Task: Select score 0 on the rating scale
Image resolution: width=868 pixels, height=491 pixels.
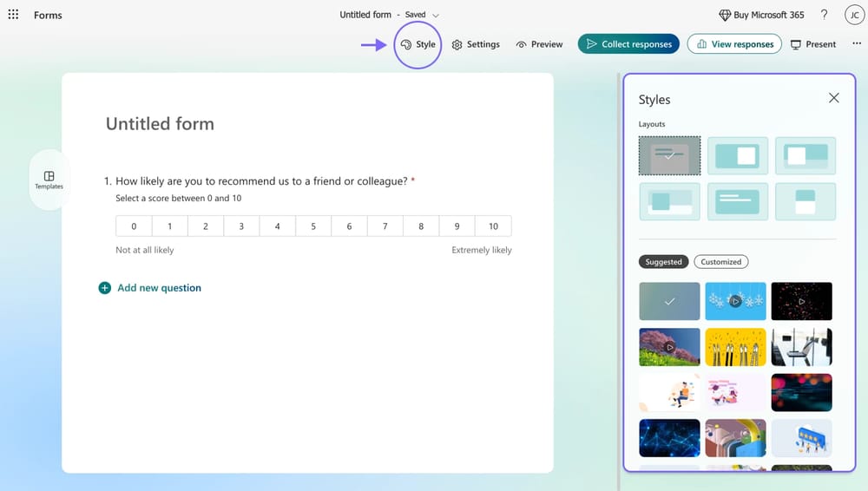Action: tap(134, 226)
